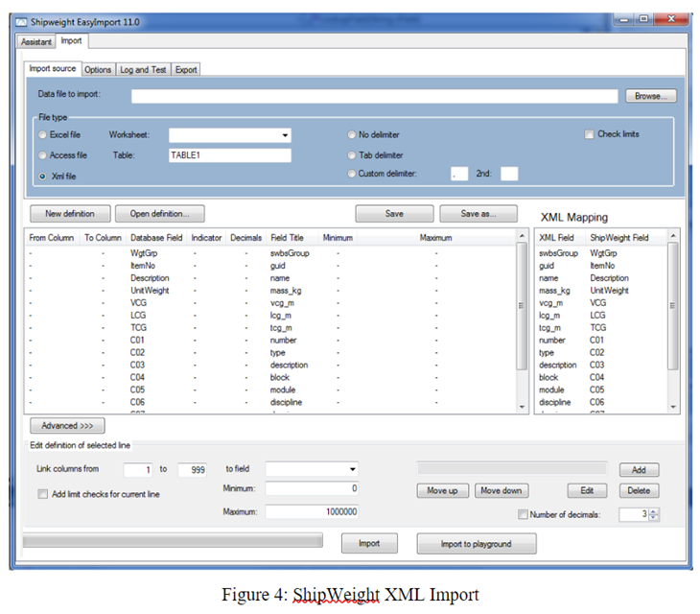Choose the Tab delimiter option
The width and height of the screenshot is (700, 614).
click(x=351, y=154)
